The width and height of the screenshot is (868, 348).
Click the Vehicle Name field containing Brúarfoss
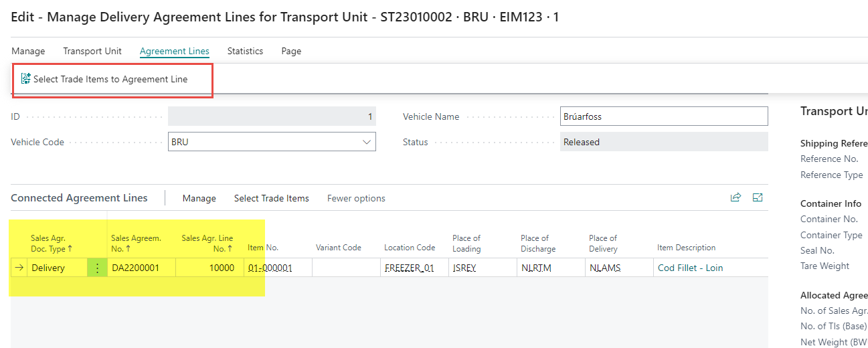tap(663, 116)
